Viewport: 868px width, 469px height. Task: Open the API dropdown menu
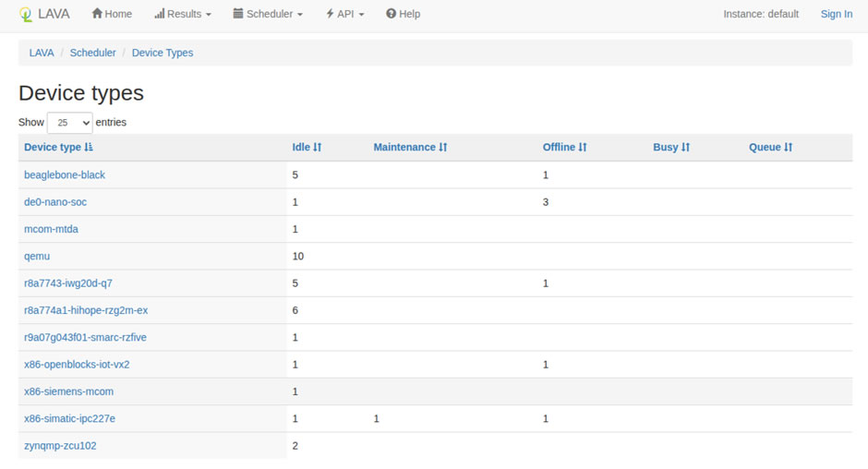click(x=345, y=14)
